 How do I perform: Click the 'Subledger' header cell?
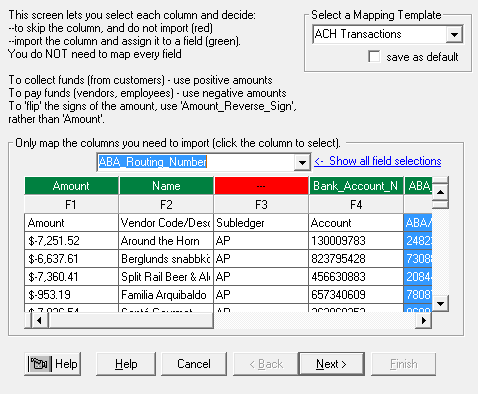coord(261,223)
